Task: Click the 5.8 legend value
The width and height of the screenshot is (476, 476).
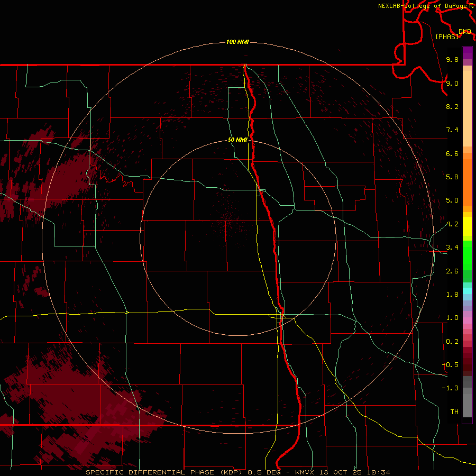Action: click(x=452, y=177)
